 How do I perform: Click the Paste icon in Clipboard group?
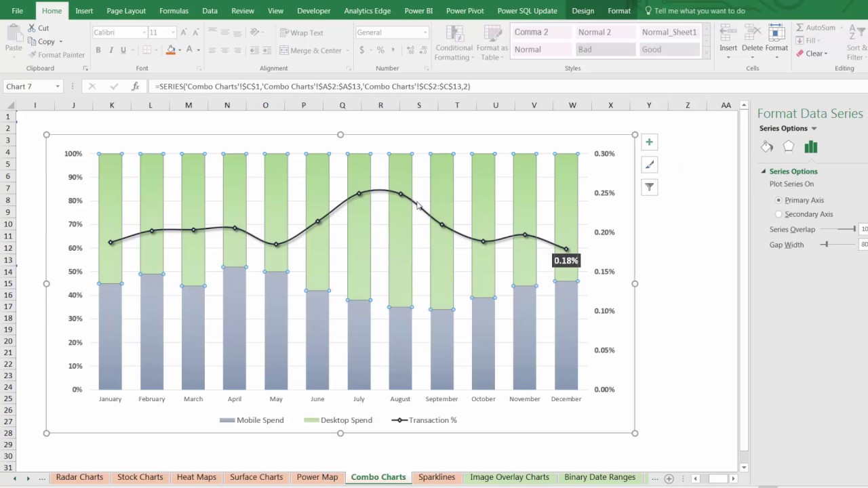point(14,34)
